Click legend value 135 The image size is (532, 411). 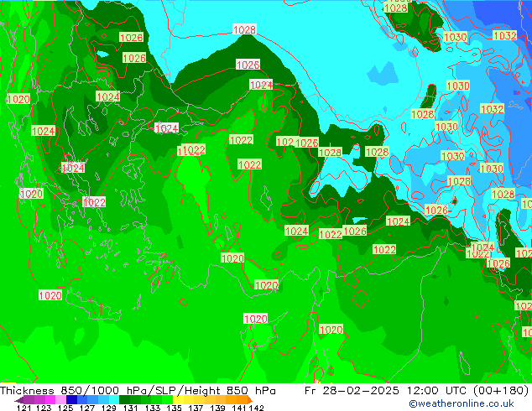pos(174,408)
